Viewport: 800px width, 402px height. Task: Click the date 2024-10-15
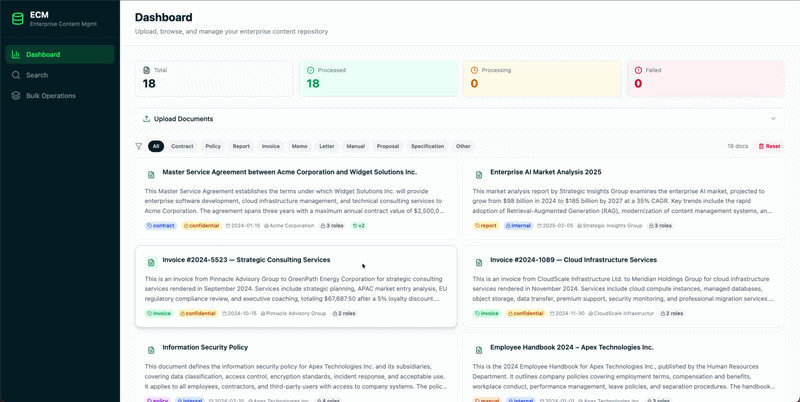pos(239,313)
